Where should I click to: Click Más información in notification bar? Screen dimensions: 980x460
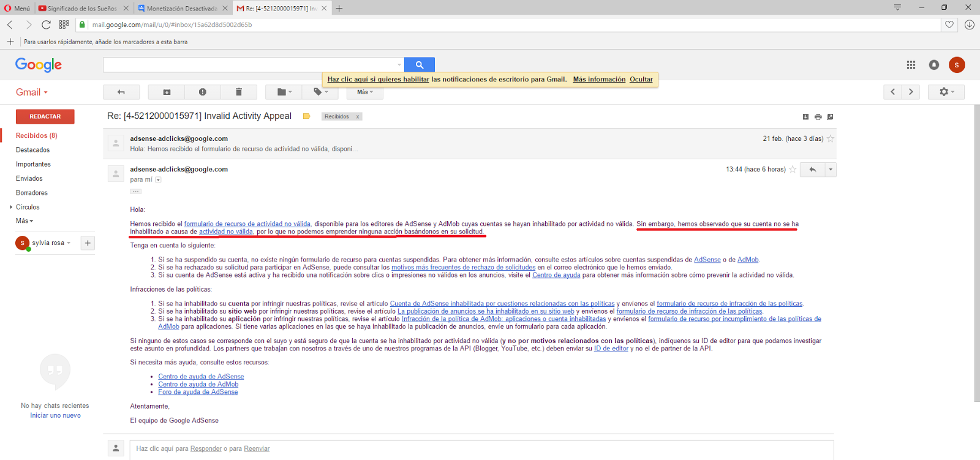pyautogui.click(x=599, y=80)
